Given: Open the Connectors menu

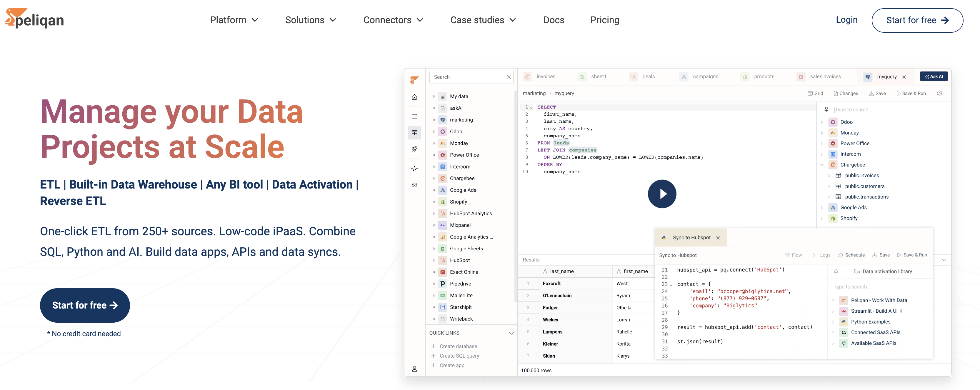Looking at the screenshot, I should coord(393,20).
